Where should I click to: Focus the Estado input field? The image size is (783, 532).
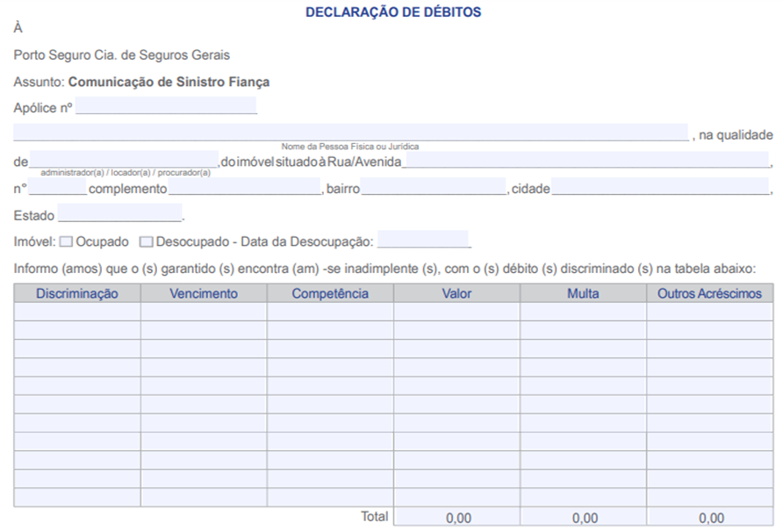point(119,213)
